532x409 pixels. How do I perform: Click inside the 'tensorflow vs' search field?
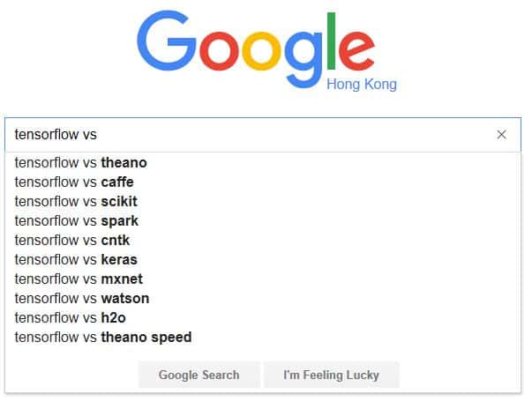247,135
